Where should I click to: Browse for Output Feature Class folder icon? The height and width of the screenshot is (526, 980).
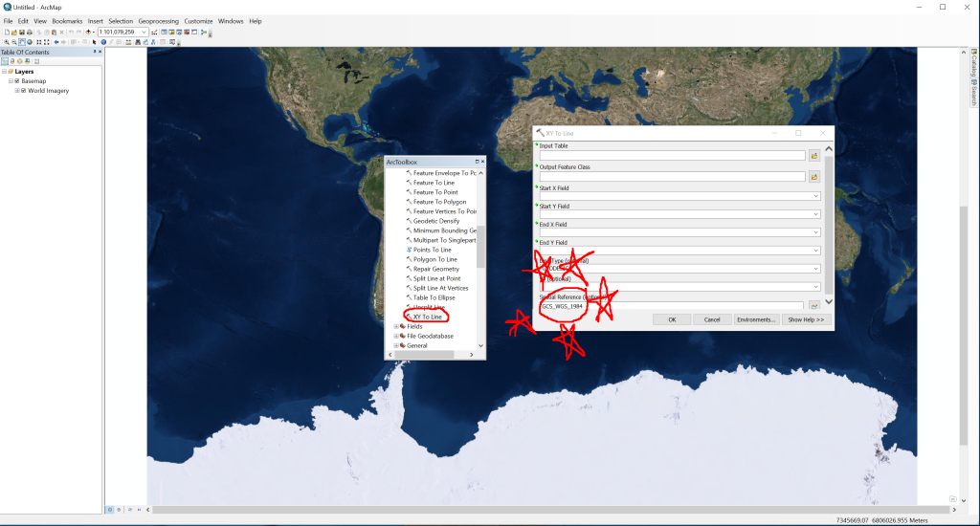coord(813,177)
